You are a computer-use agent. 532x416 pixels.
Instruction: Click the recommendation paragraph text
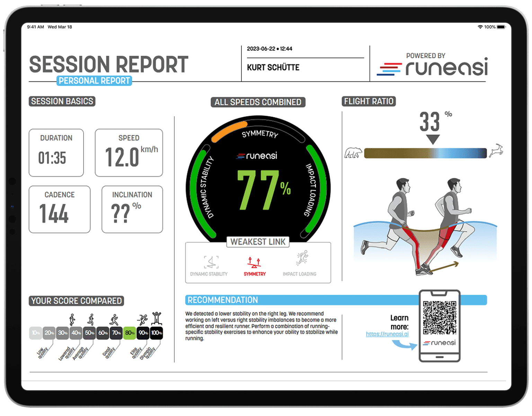(x=261, y=326)
